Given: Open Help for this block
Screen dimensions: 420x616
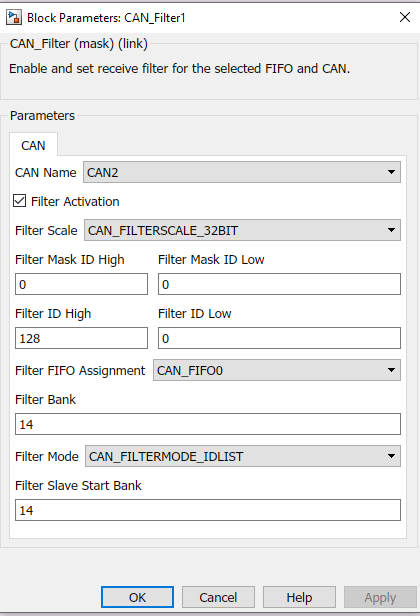Looking at the screenshot, I should pyautogui.click(x=299, y=597).
